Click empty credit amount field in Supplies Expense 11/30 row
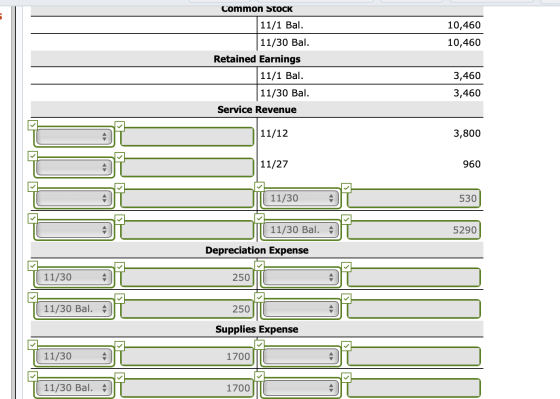This screenshot has width=560, height=399. pyautogui.click(x=414, y=356)
